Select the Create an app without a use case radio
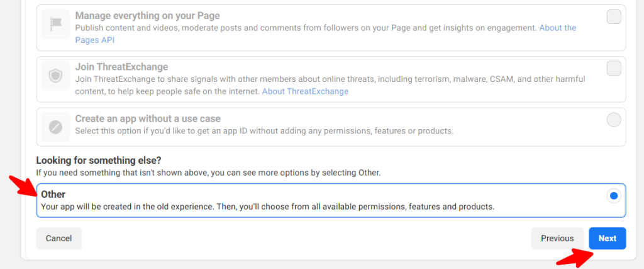This screenshot has height=269, width=644. [x=613, y=120]
